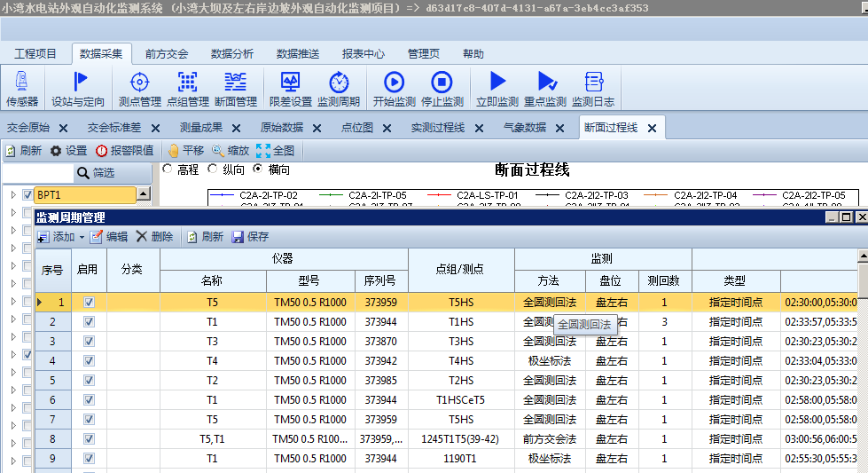The width and height of the screenshot is (868, 473).
Task: Show full extent with 全图
Action: (275, 151)
